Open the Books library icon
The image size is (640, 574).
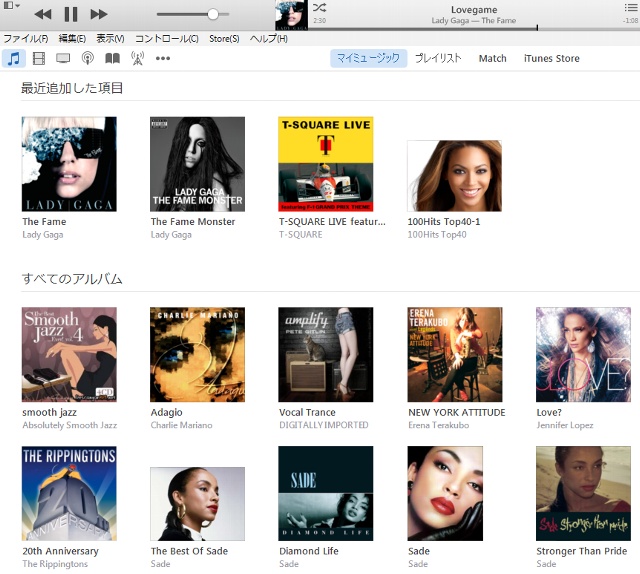tap(112, 58)
